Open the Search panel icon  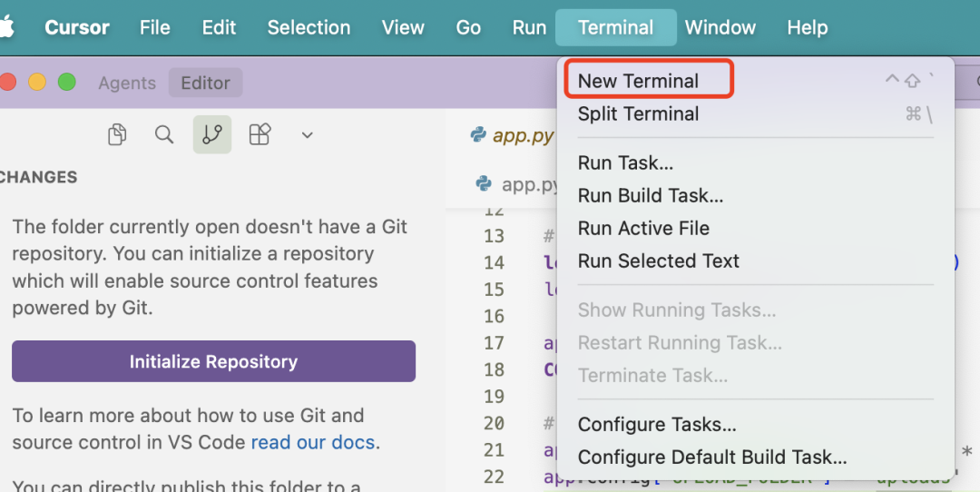(x=164, y=134)
